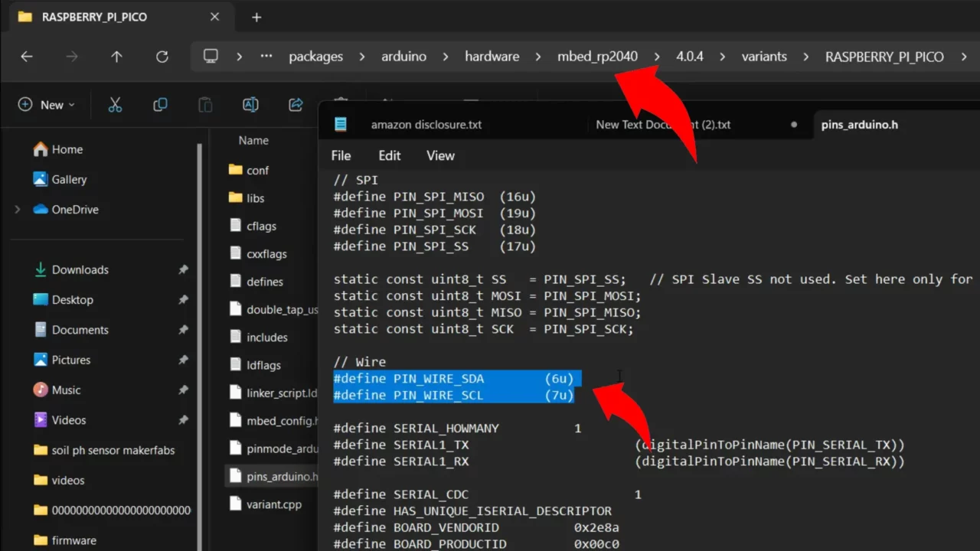Unpin Documents using its pin icon

pyautogui.click(x=183, y=330)
